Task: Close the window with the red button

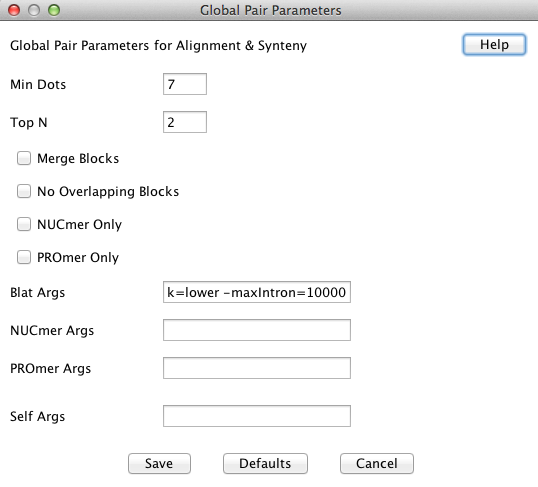Action: pos(14,10)
